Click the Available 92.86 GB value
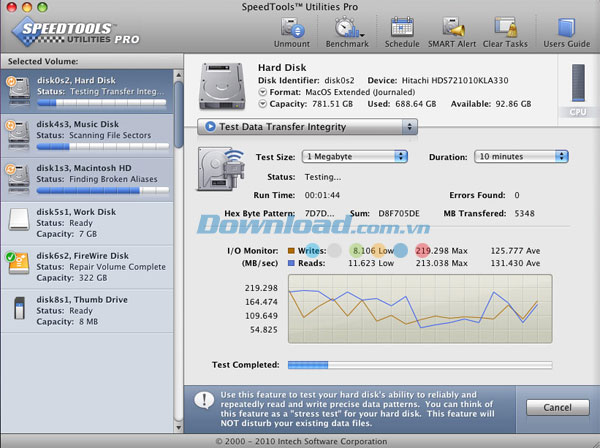The height and width of the screenshot is (448, 600). pos(513,104)
